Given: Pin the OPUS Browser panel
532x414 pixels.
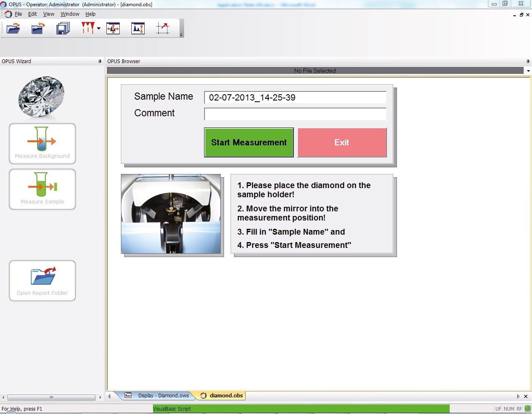Looking at the screenshot, I should click(528, 61).
